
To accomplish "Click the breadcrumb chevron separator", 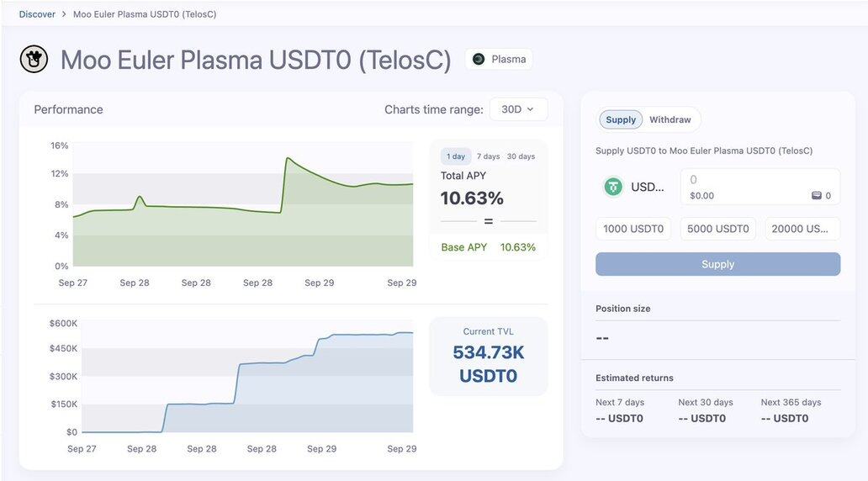I will (64, 14).
